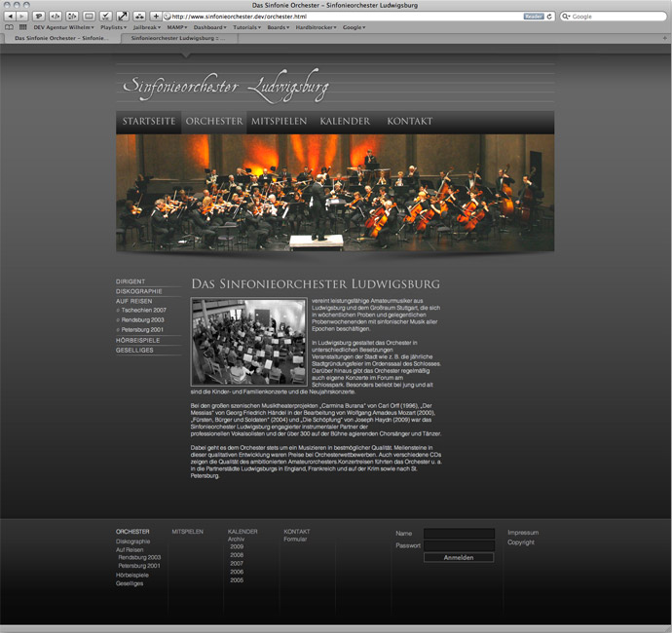Viewport: 672px width, 633px height.
Task: Open HÖRBEISPIELE in the sidebar
Action: [137, 340]
